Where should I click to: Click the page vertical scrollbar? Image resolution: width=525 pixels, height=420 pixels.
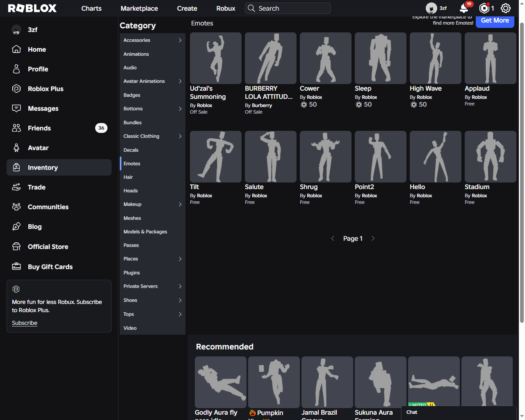522,172
